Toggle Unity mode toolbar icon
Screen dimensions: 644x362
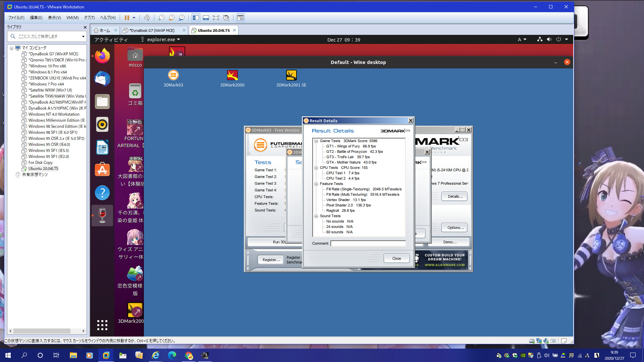point(226,18)
